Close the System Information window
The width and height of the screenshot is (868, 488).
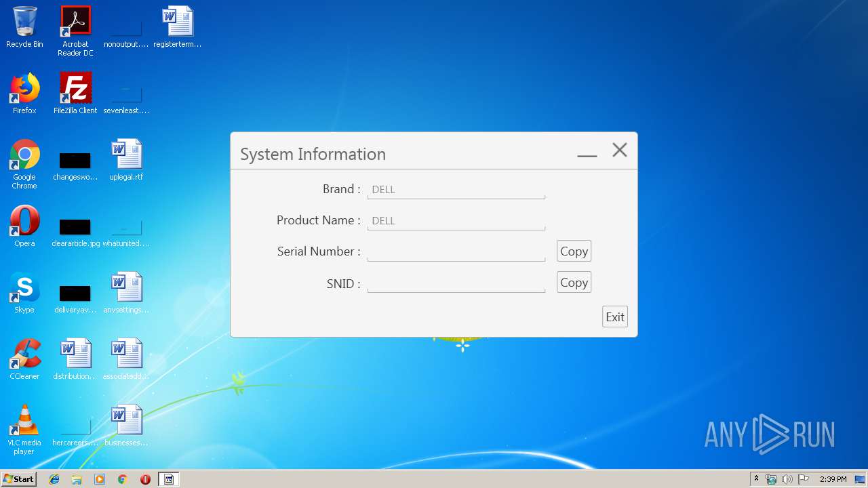620,150
